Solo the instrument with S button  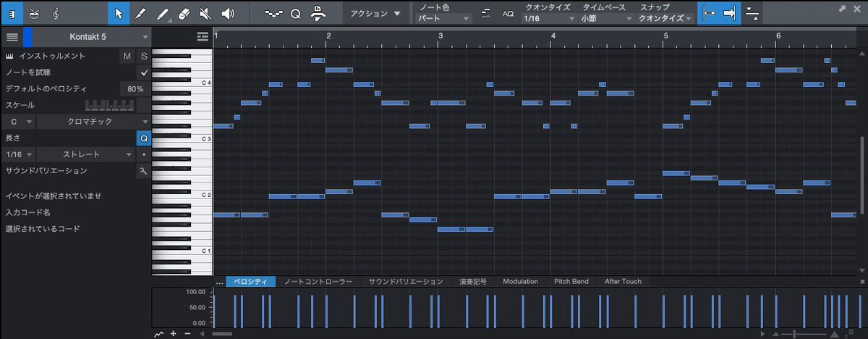(x=143, y=56)
